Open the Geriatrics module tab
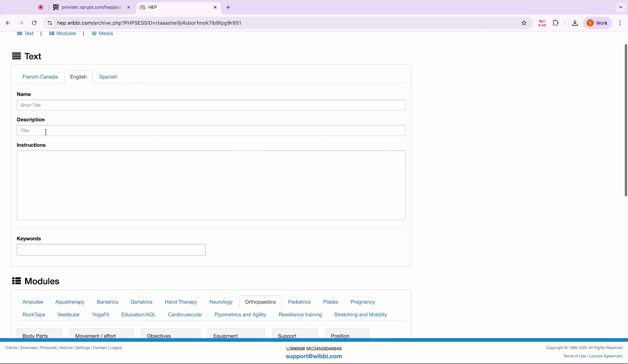Image resolution: width=628 pixels, height=364 pixels. (x=142, y=302)
